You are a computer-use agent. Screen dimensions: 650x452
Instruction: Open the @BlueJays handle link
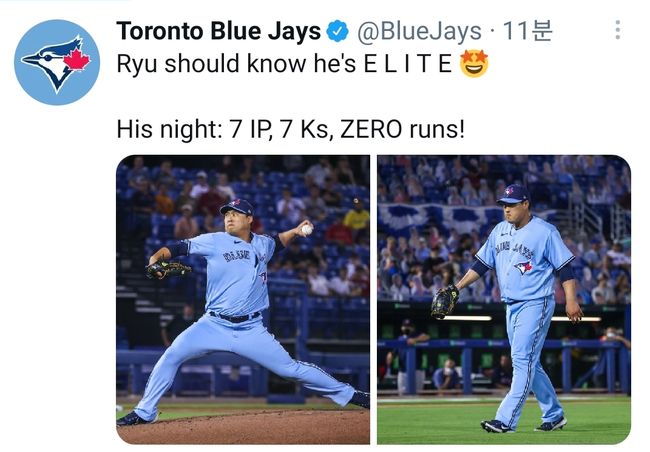click(419, 32)
